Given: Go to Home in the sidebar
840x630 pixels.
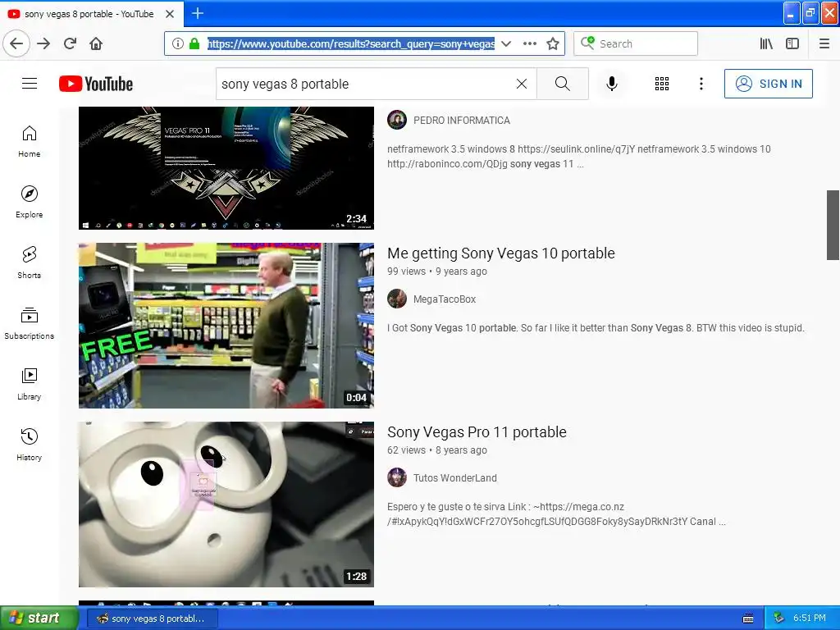Looking at the screenshot, I should [30, 141].
